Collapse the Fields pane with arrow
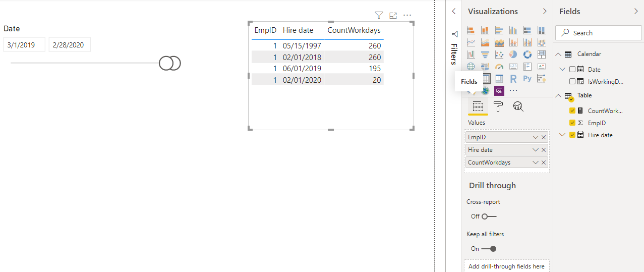The width and height of the screenshot is (644, 272). coord(635,11)
